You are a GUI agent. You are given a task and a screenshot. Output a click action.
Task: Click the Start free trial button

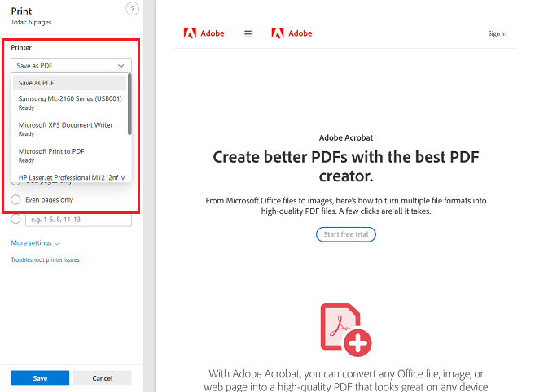pyautogui.click(x=346, y=234)
